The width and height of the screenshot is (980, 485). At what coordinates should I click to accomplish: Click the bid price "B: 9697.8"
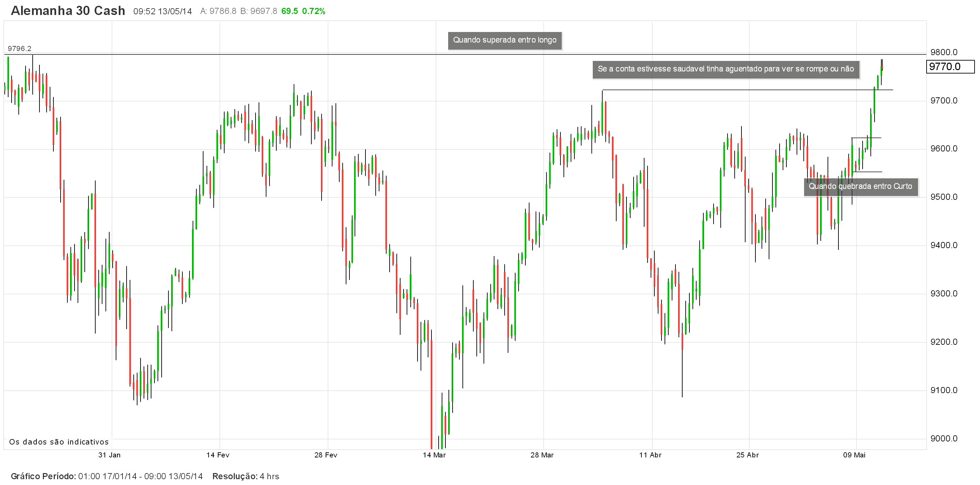pyautogui.click(x=259, y=12)
